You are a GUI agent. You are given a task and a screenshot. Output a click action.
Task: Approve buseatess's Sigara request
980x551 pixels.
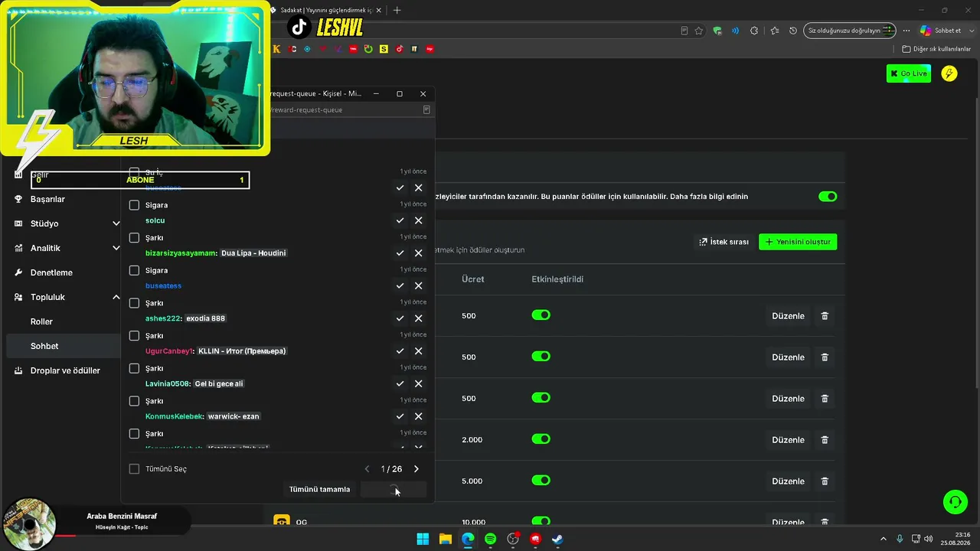tap(400, 285)
